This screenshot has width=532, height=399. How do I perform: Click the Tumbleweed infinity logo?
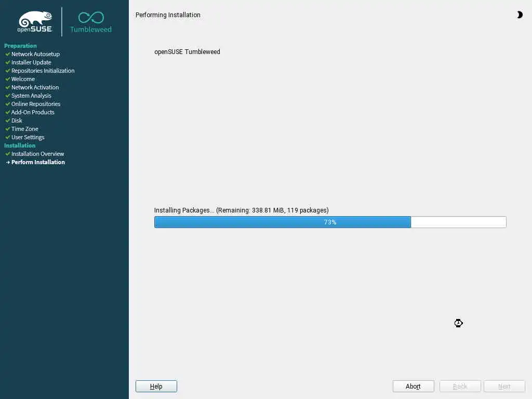(x=91, y=18)
